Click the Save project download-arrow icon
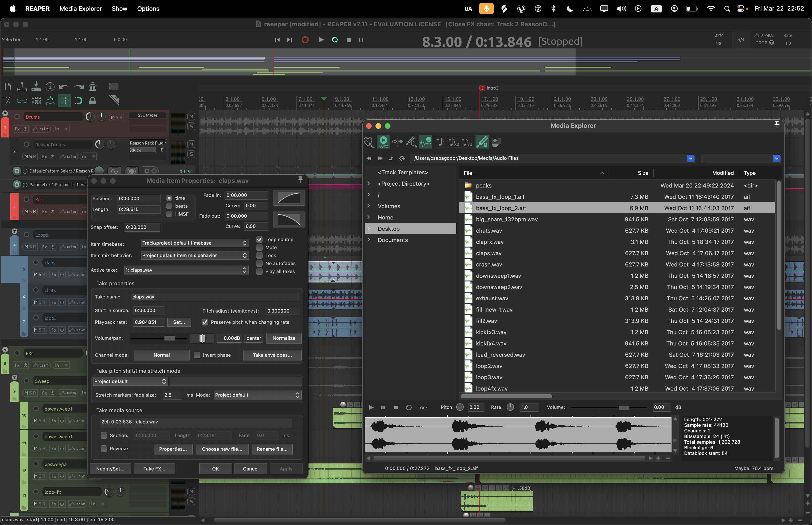This screenshot has height=525, width=812. point(36,86)
